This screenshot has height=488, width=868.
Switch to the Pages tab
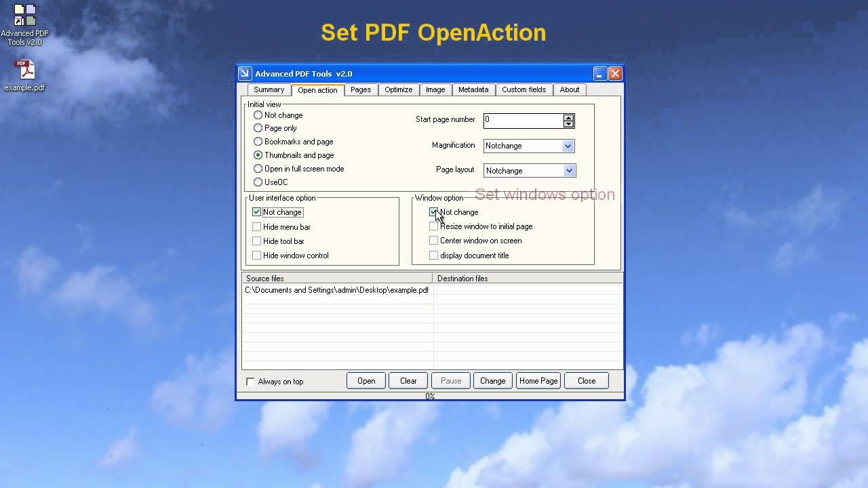coord(361,89)
